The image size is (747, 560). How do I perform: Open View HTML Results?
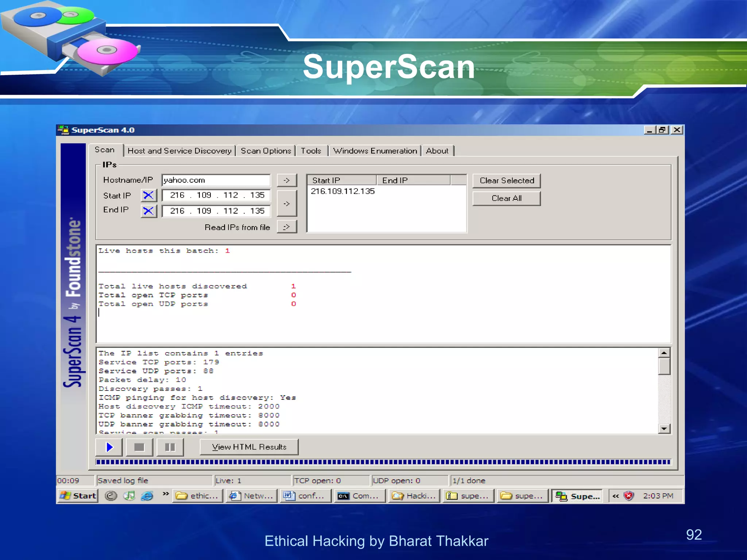249,447
